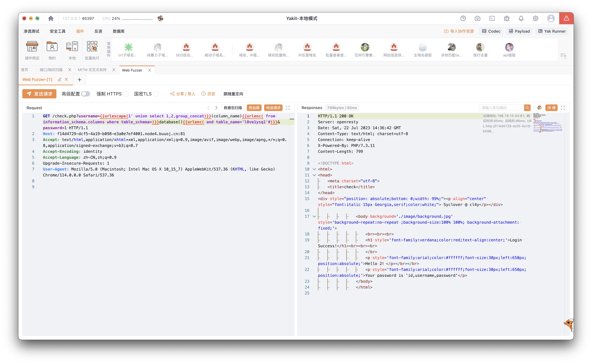Click the home icon near the address
This screenshot has height=364, width=592.
click(51, 19)
